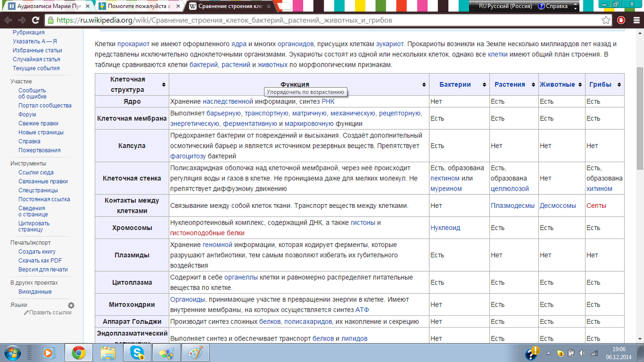Follow the Плазмодесмы link in the table

[512, 206]
